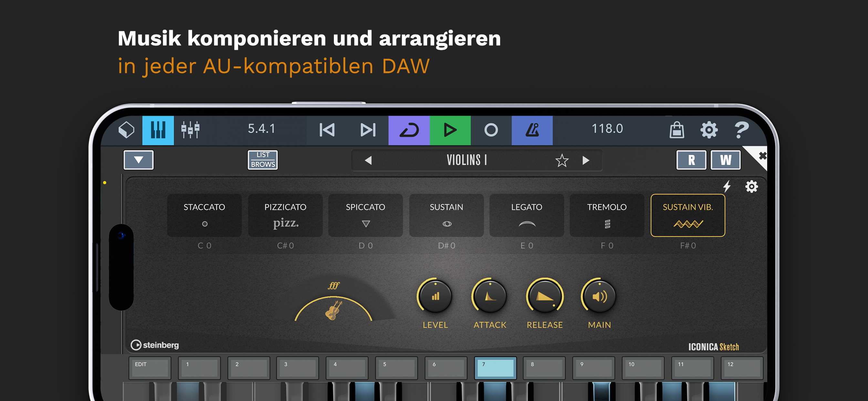868x401 pixels.
Task: Go to previous instrument preset arrow
Action: (x=368, y=160)
